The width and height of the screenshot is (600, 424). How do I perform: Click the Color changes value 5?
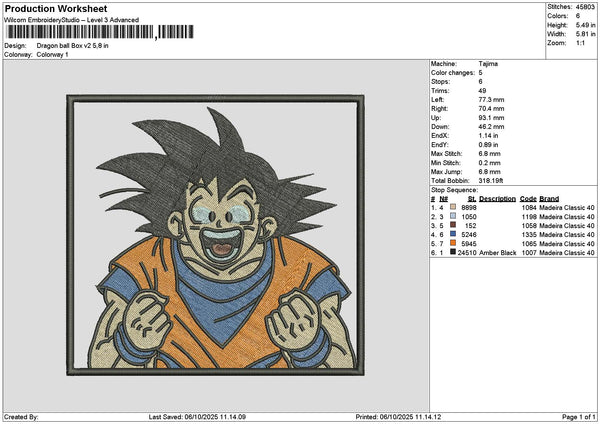(x=480, y=73)
